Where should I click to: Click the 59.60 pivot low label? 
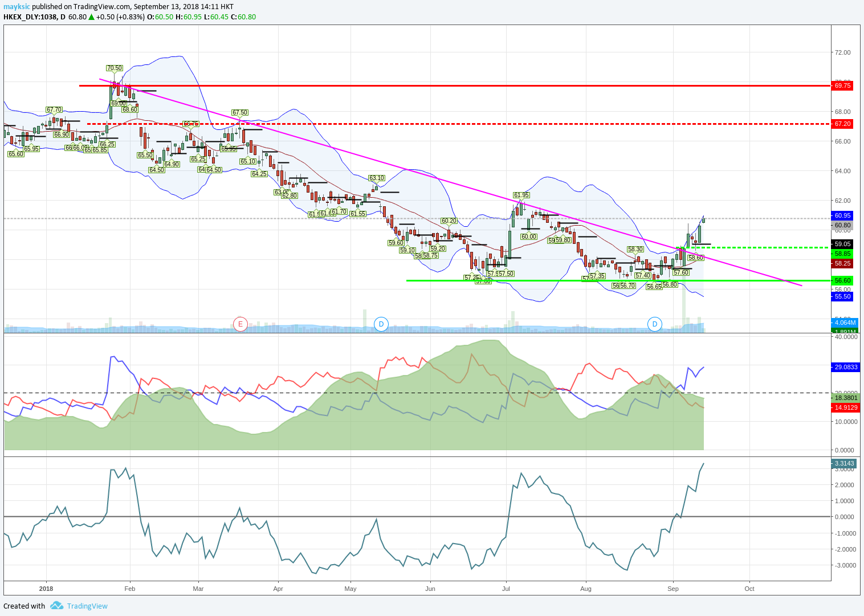(x=396, y=243)
